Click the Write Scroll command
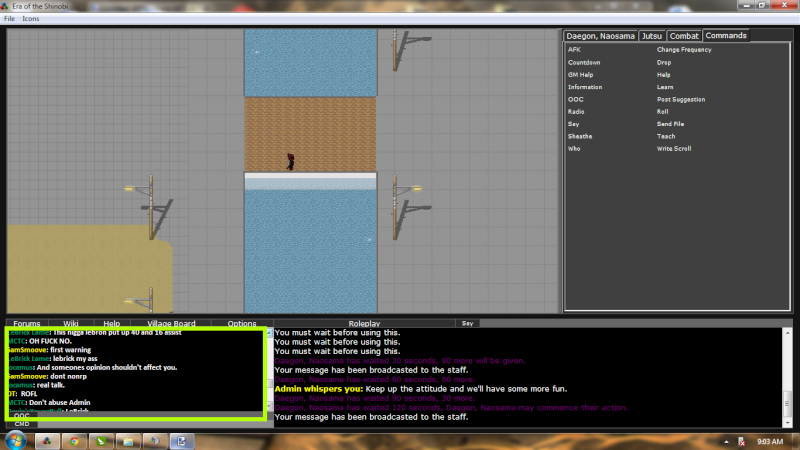This screenshot has width=800, height=450. (674, 148)
